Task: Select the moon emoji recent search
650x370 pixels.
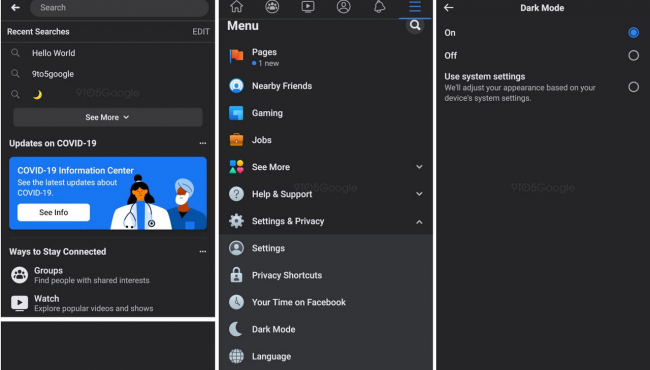Action: tap(37, 95)
